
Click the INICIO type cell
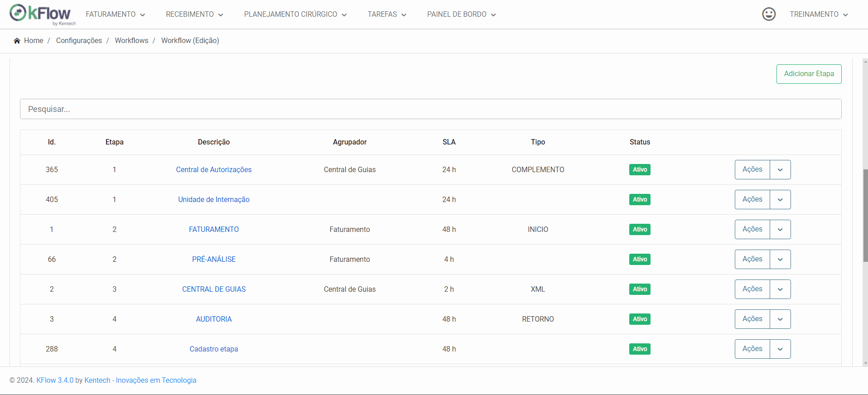(538, 230)
